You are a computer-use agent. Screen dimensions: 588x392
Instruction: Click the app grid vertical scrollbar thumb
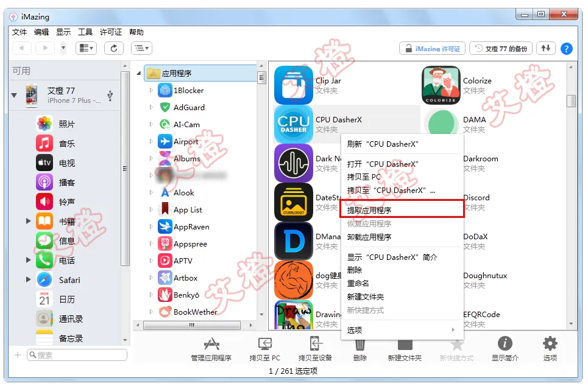[x=571, y=101]
